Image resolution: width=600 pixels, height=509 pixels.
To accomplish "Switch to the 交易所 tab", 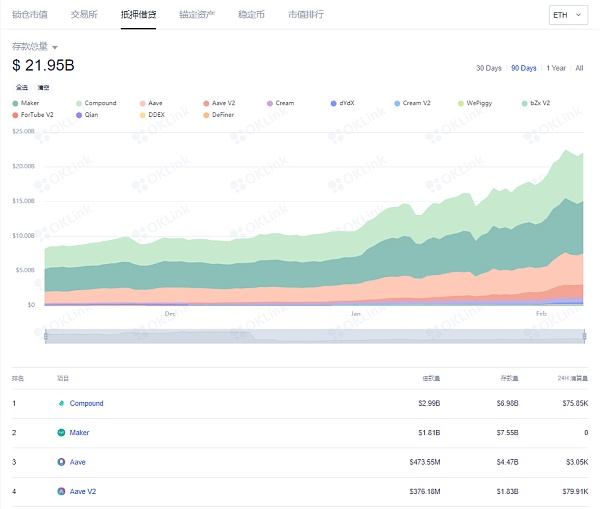I will click(x=85, y=15).
